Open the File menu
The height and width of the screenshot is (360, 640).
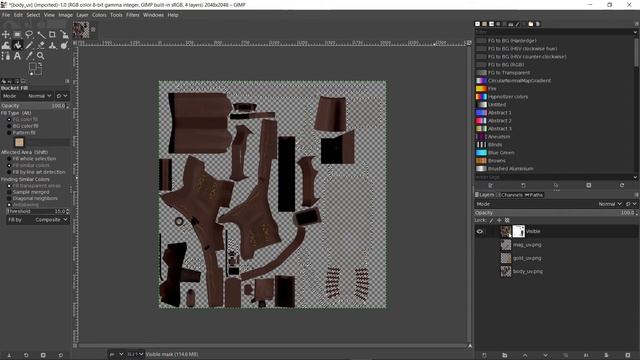tap(6, 15)
